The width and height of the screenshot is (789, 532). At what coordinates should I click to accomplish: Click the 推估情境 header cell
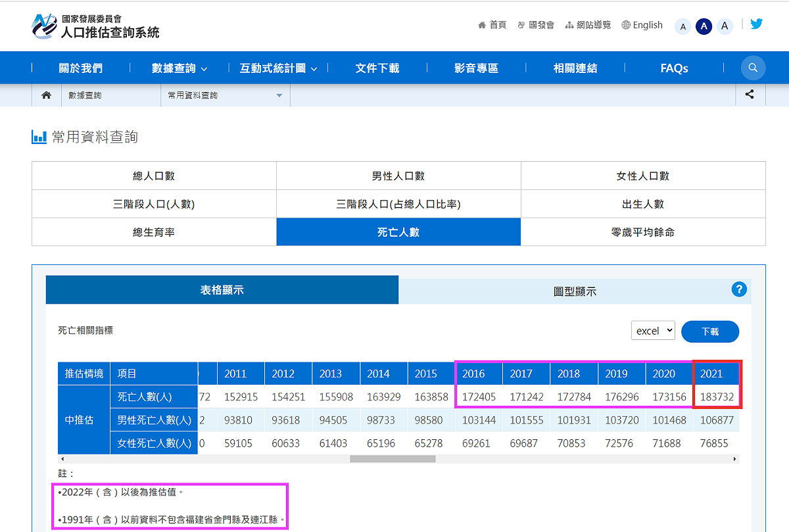[x=84, y=374]
